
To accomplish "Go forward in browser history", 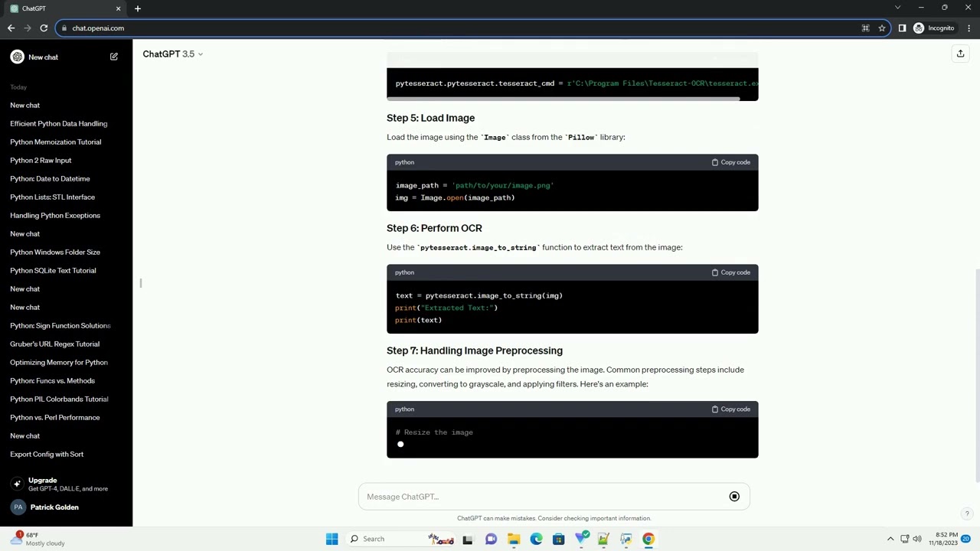I will click(28, 28).
